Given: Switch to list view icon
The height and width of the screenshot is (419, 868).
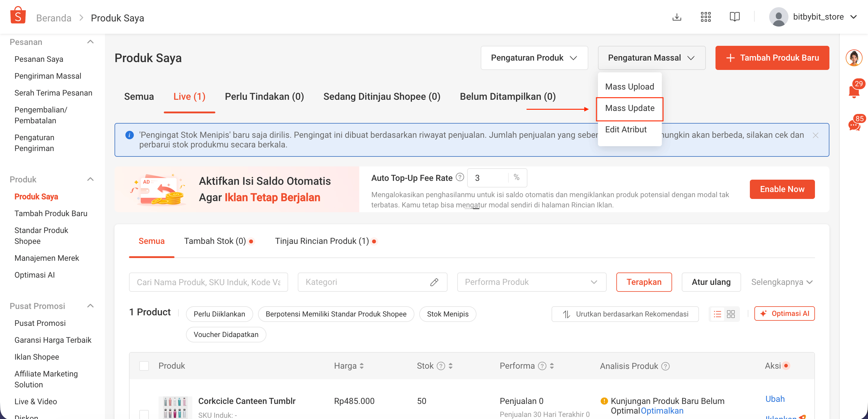Looking at the screenshot, I should coord(717,314).
